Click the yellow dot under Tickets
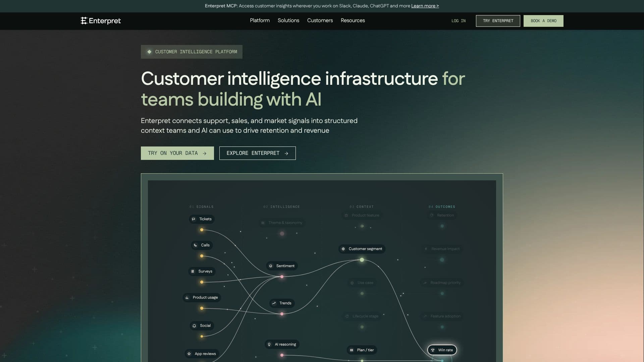Image resolution: width=644 pixels, height=362 pixels. pyautogui.click(x=202, y=230)
